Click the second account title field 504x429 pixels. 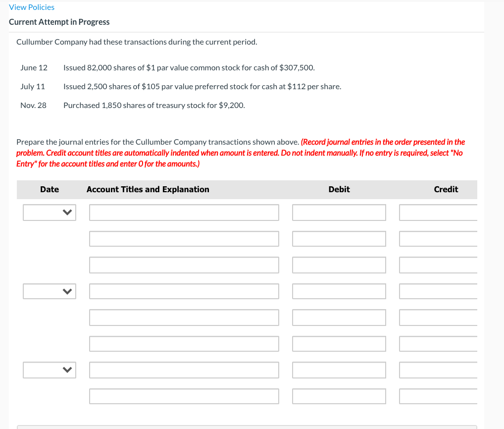point(184,238)
